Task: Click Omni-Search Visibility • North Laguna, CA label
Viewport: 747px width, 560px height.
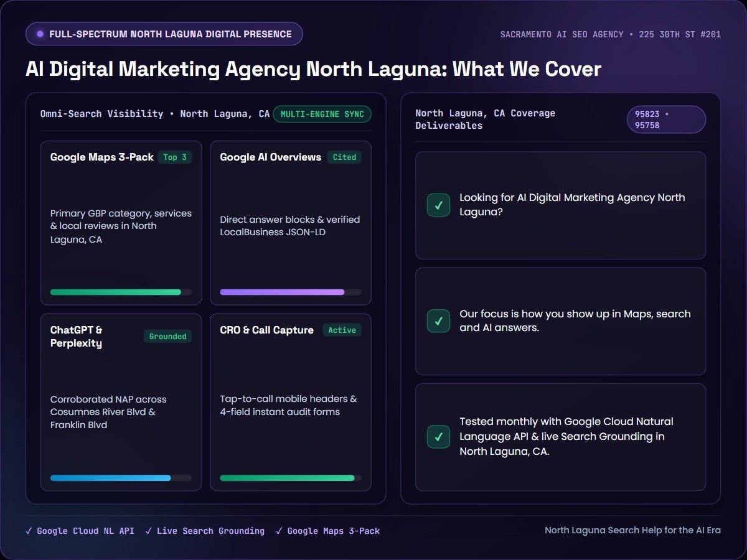Action: point(155,114)
